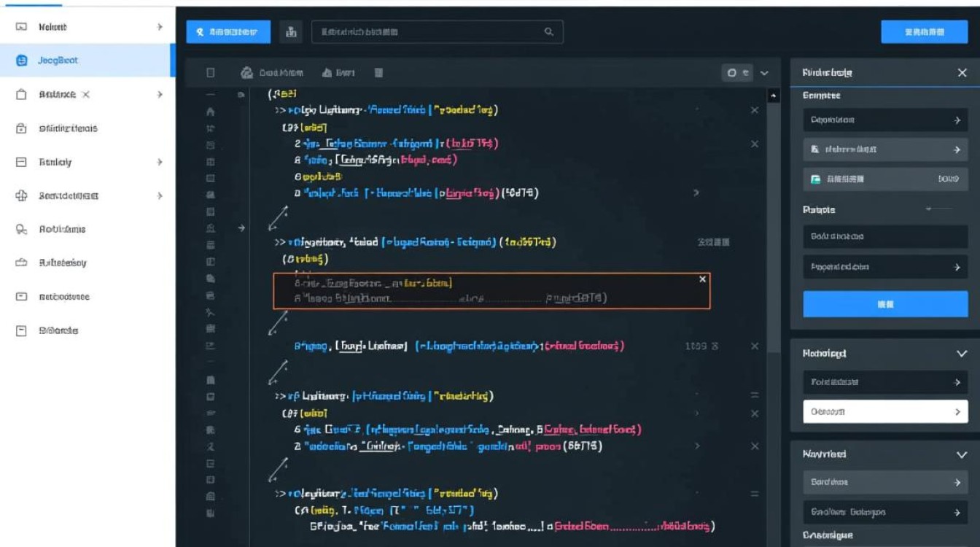The image size is (980, 547).
Task: Expand the first sidebar item using its arrow
Action: pyautogui.click(x=160, y=27)
